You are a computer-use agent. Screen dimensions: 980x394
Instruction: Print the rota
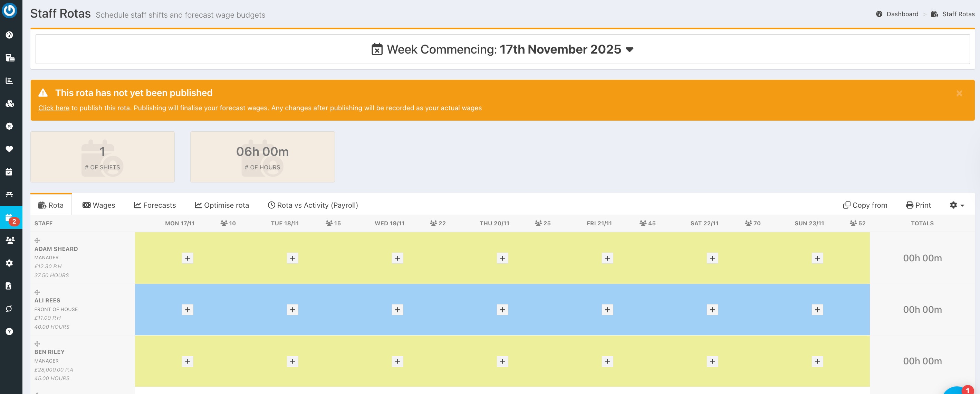pos(919,205)
